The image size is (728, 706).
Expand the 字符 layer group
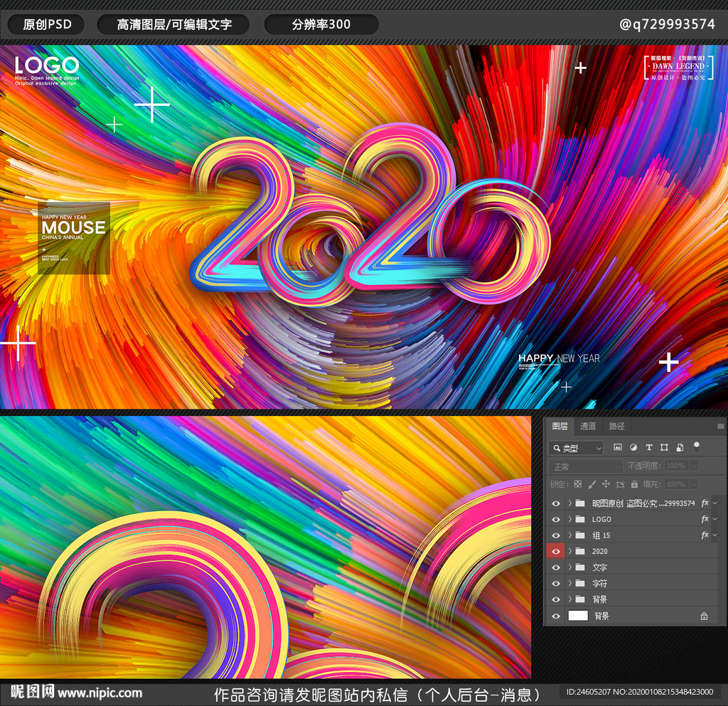pos(570,584)
